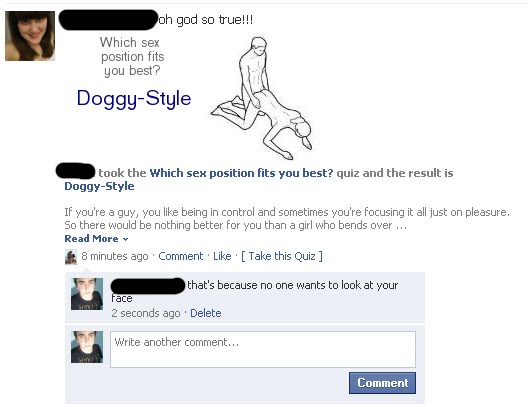The image size is (528, 407).
Task: Click the quiz result illustration
Action: point(262,98)
